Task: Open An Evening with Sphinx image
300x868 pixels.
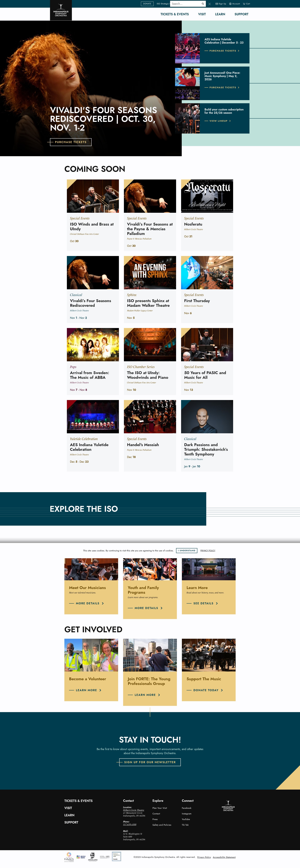Action: tap(150, 273)
